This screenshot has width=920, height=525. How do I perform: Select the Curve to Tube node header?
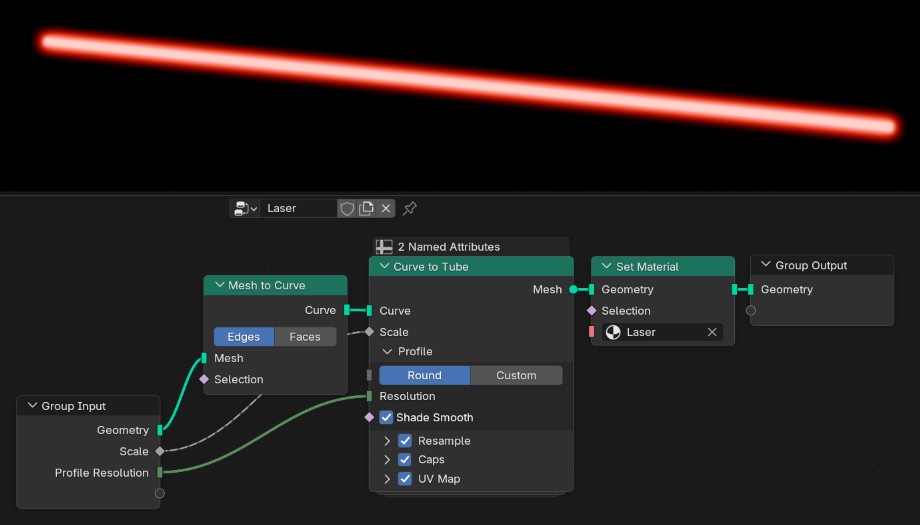(471, 266)
